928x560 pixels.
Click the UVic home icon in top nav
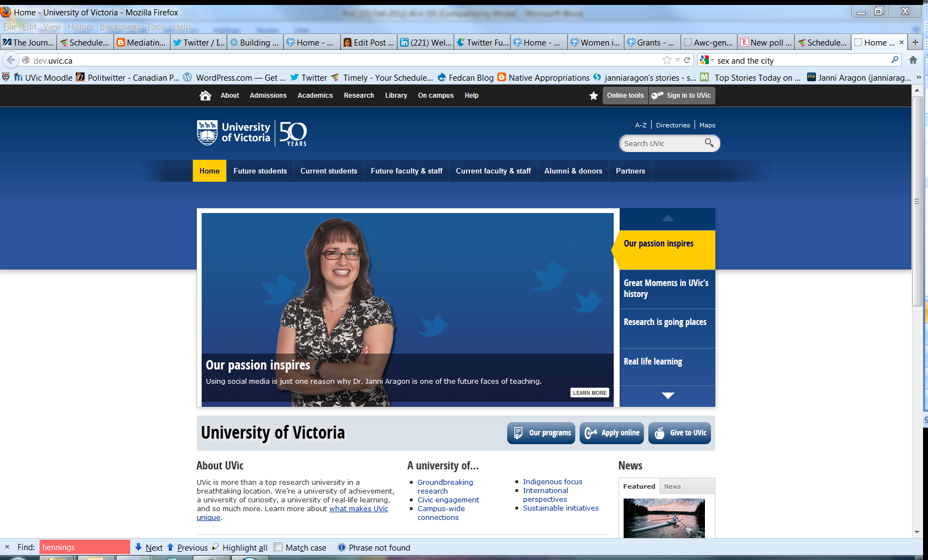pos(205,96)
